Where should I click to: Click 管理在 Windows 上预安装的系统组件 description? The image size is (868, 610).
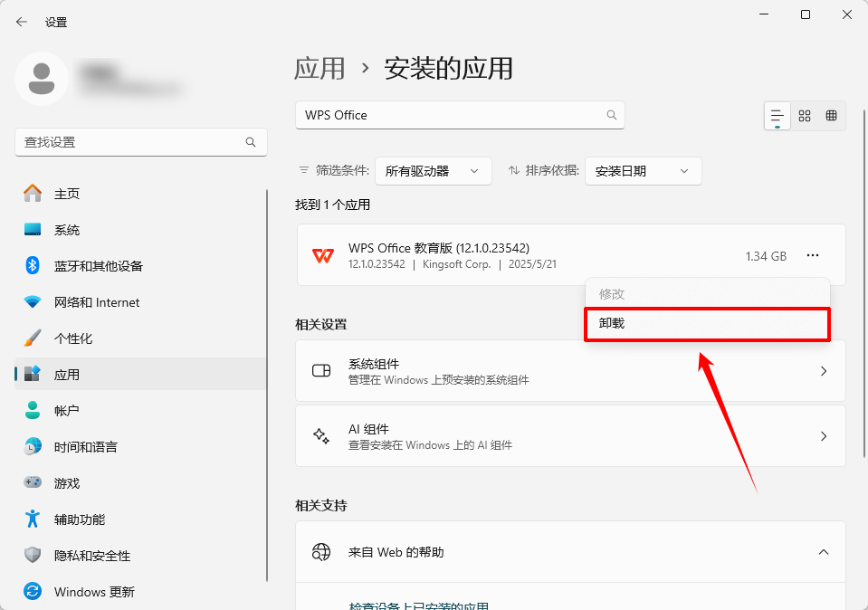pyautogui.click(x=438, y=380)
